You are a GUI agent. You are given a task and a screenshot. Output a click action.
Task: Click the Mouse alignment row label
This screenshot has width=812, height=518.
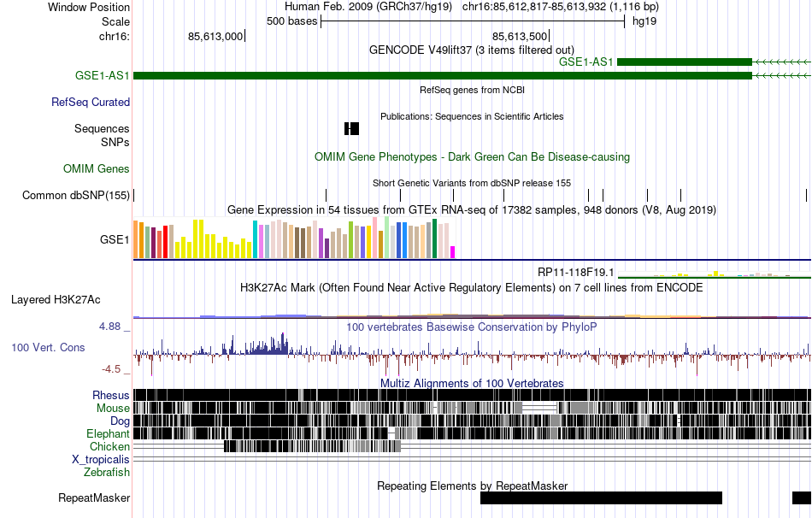click(x=113, y=409)
